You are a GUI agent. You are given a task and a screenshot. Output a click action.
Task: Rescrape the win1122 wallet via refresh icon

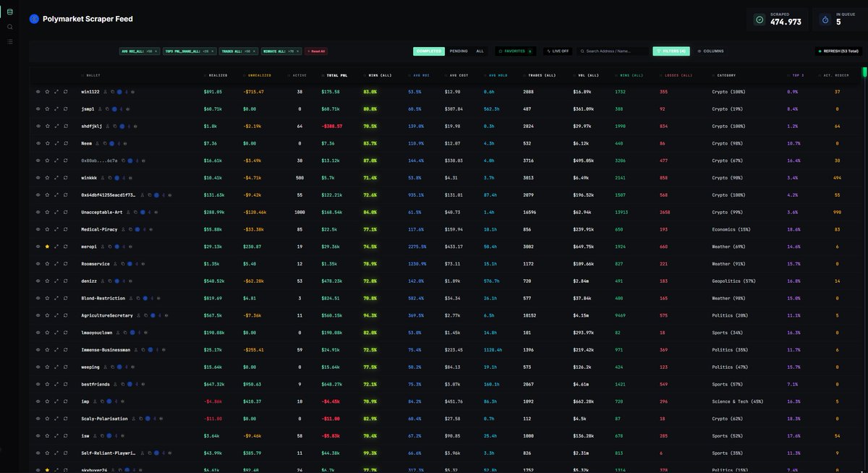pyautogui.click(x=65, y=92)
